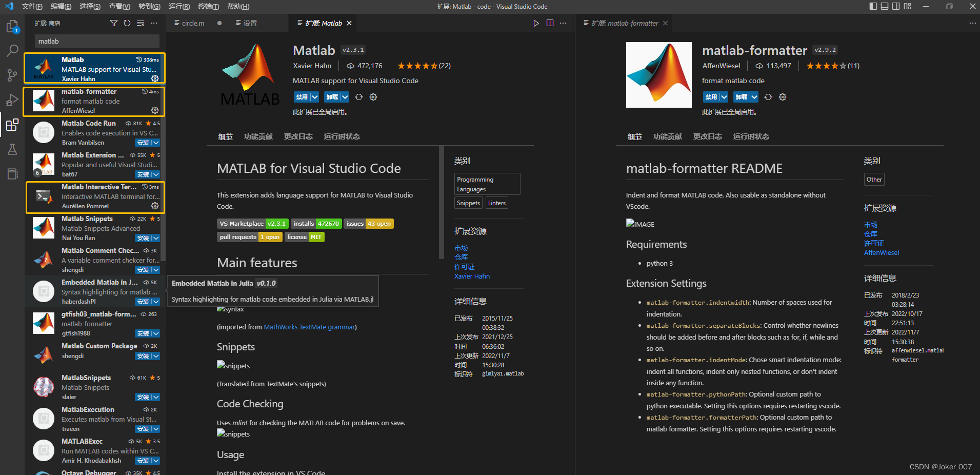Screen dimensions: 980x475
Task: Open the Source Control view
Action: click(x=11, y=75)
